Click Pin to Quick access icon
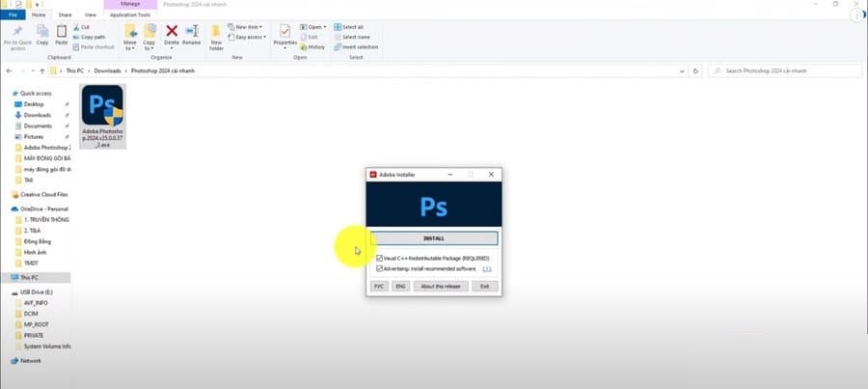Image resolution: width=868 pixels, height=389 pixels. (x=17, y=32)
